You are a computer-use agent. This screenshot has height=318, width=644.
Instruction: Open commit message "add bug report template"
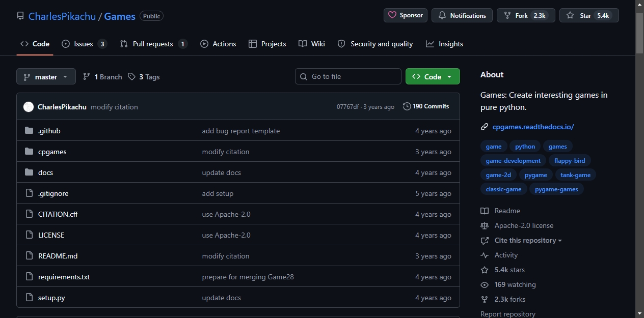[241, 131]
